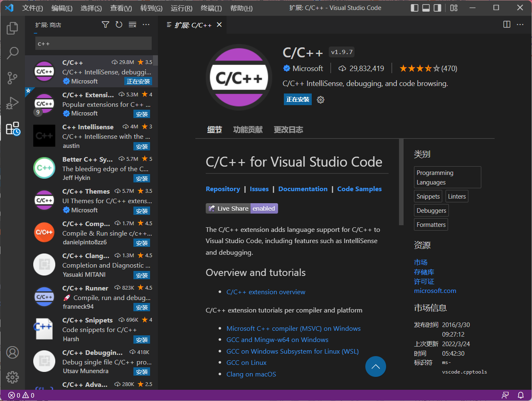Open the Repository link

tap(223, 189)
